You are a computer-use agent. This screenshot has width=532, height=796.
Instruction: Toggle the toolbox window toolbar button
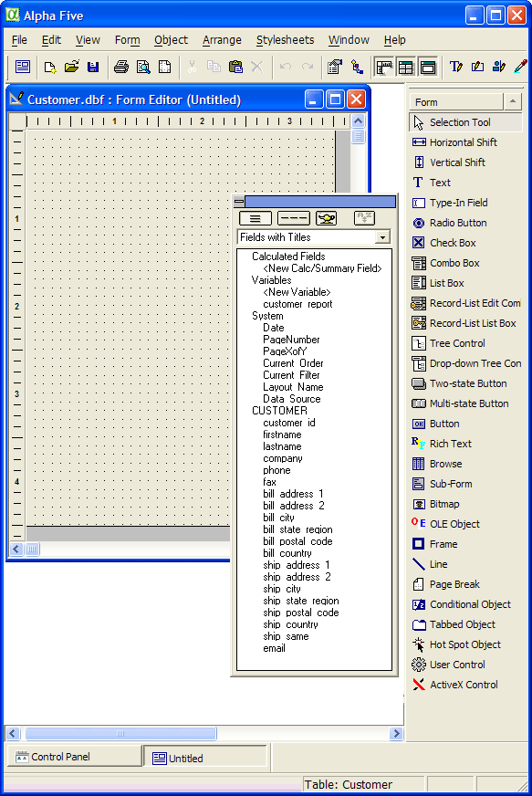tap(428, 67)
